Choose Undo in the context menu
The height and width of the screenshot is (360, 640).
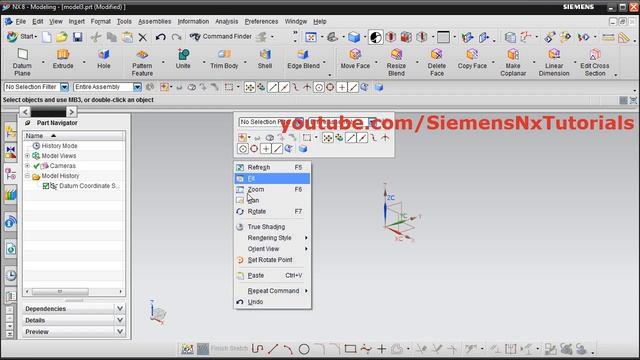coord(272,302)
